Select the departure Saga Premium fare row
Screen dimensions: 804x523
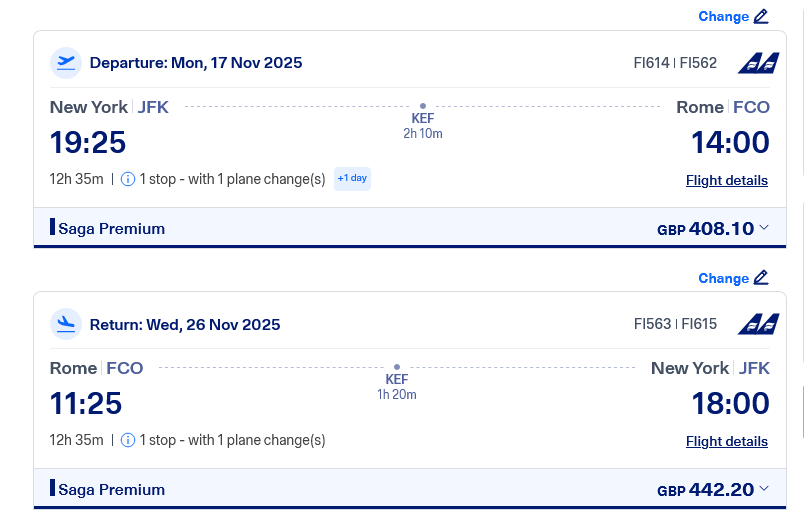[112, 228]
